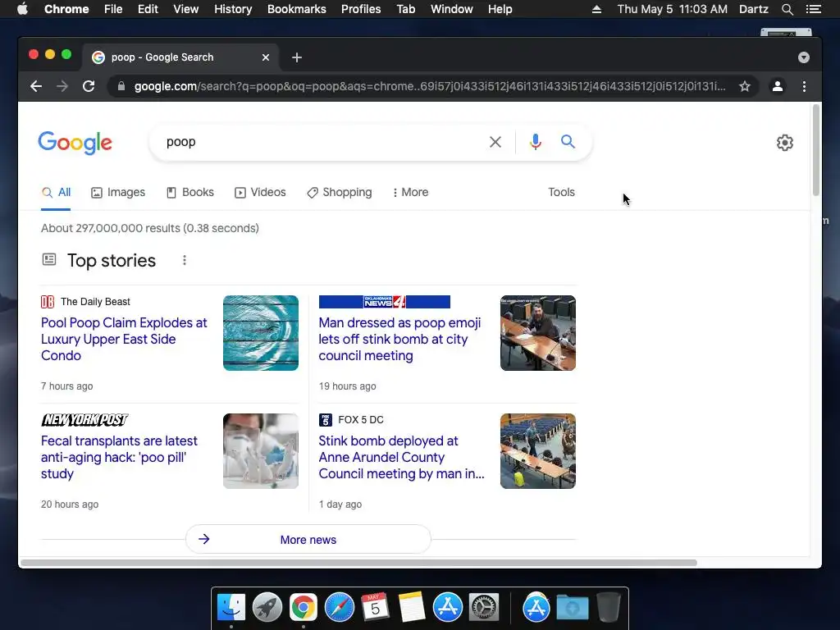The height and width of the screenshot is (630, 840).
Task: Click the Top stories newspaper icon
Action: [x=48, y=260]
